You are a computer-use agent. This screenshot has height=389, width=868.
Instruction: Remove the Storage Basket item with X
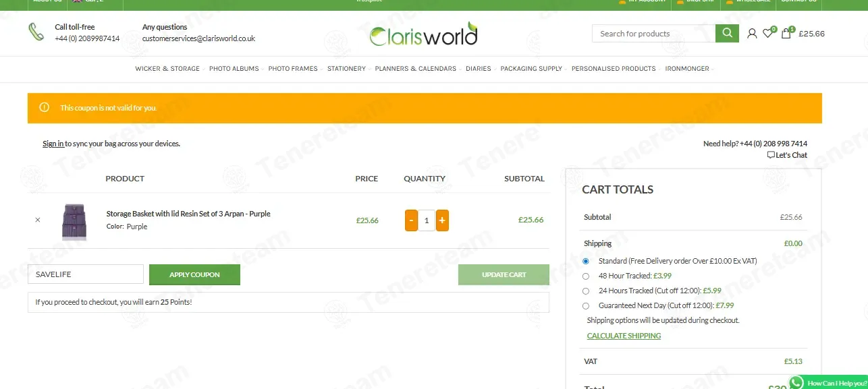coord(38,220)
